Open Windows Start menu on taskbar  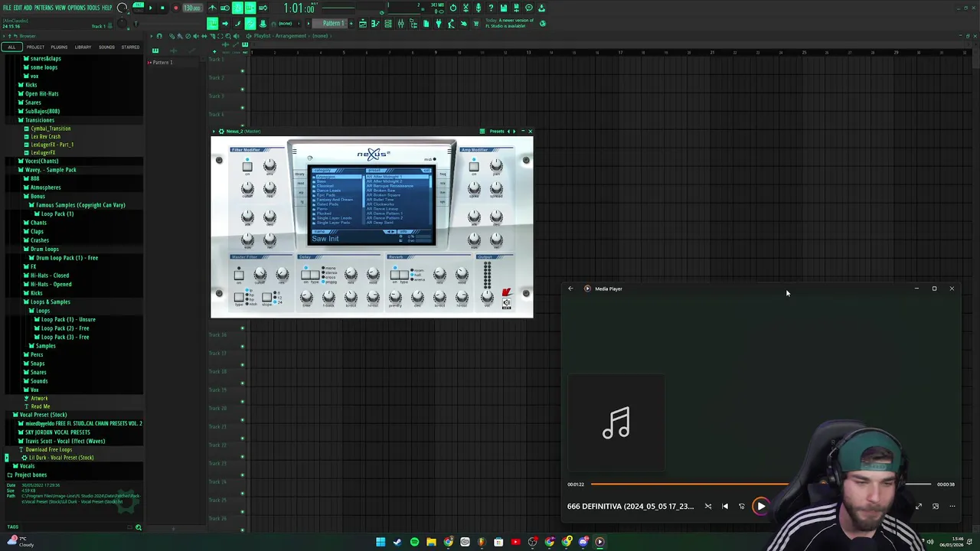pyautogui.click(x=381, y=542)
